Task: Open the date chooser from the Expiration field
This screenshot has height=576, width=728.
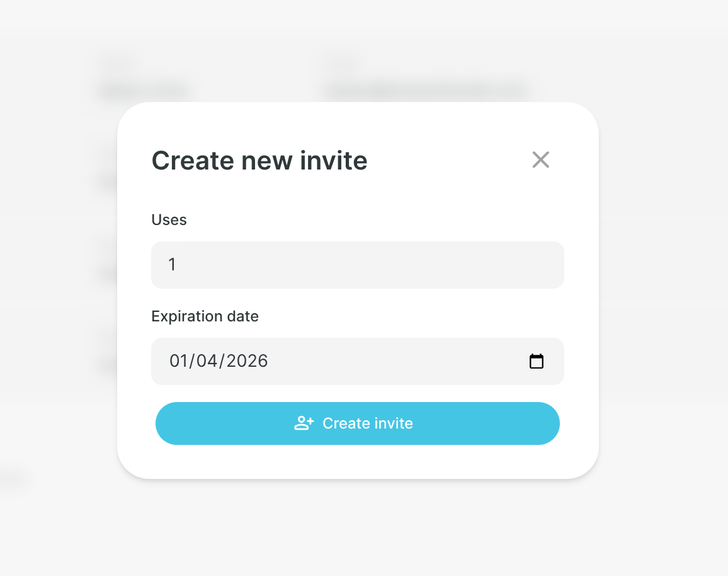Action: (x=537, y=361)
